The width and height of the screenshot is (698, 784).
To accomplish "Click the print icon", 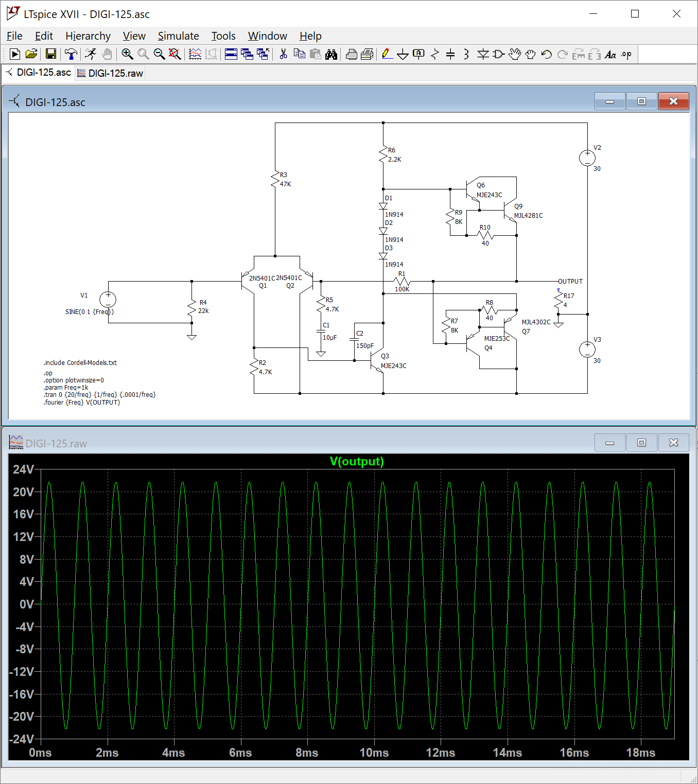I will 352,54.
